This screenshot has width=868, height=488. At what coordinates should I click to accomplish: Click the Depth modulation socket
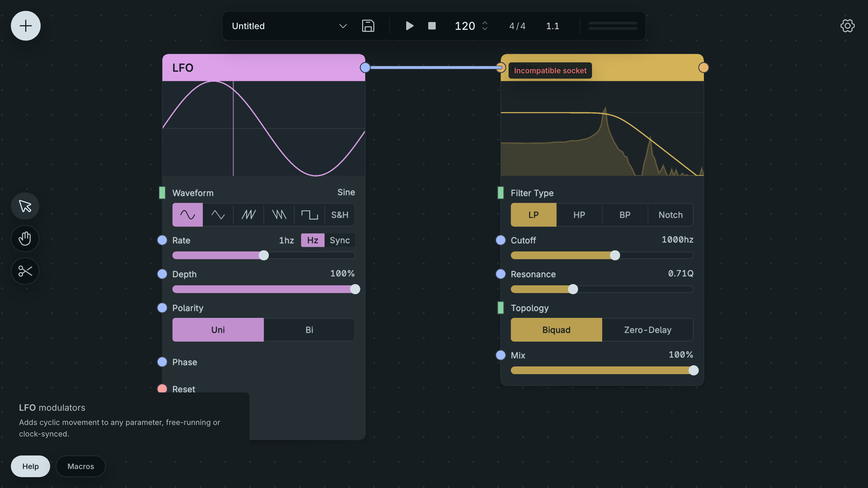[162, 274]
